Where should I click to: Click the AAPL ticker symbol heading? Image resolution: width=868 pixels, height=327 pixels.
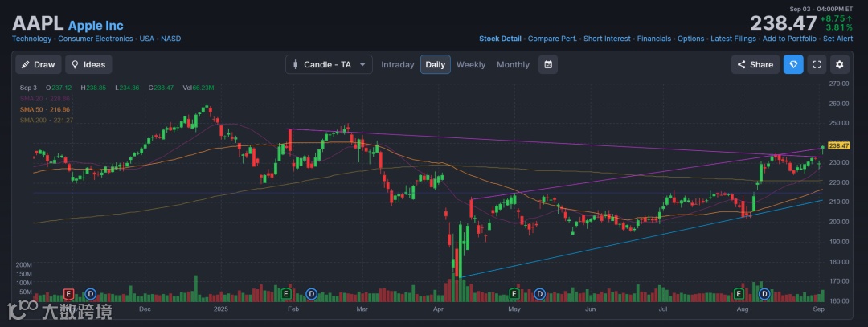38,24
